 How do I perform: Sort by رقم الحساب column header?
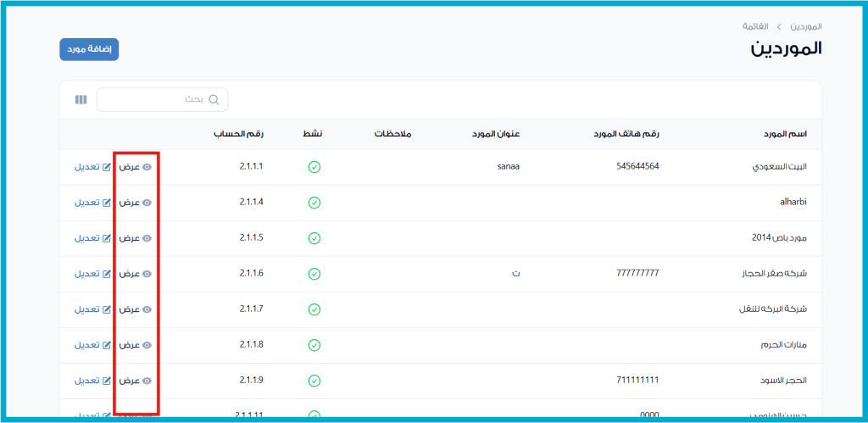(x=238, y=135)
